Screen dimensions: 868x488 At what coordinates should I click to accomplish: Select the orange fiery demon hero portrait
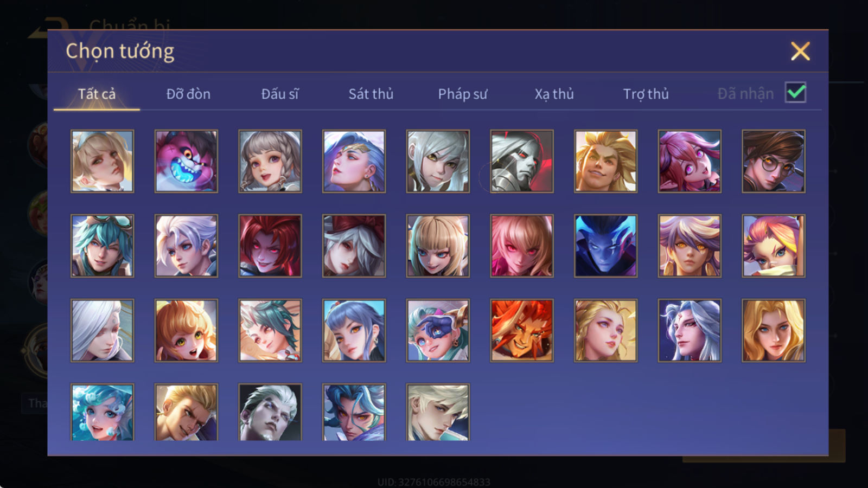[x=521, y=330]
